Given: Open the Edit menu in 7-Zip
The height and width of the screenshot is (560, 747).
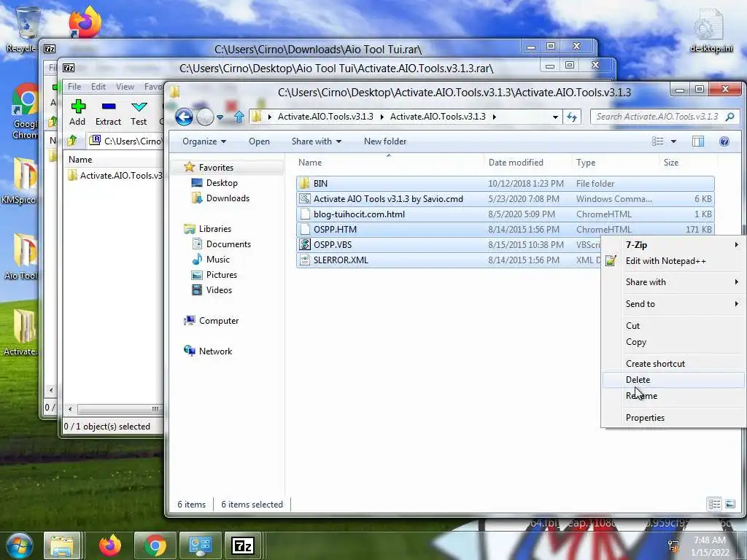Looking at the screenshot, I should pyautogui.click(x=98, y=87).
